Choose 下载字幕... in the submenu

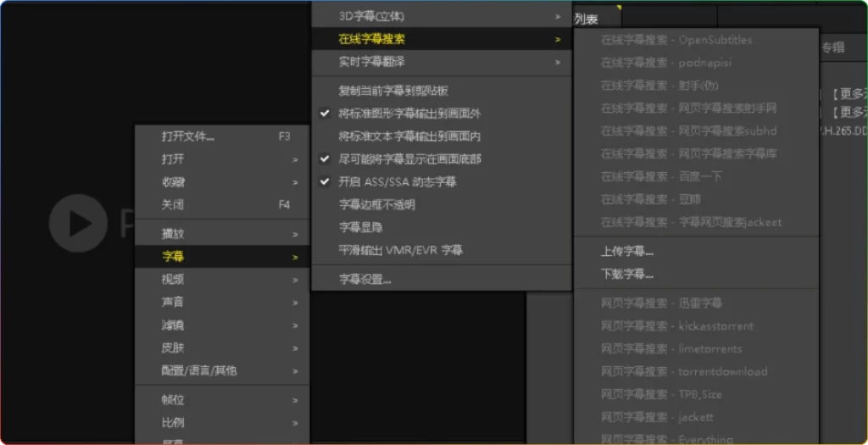(627, 275)
